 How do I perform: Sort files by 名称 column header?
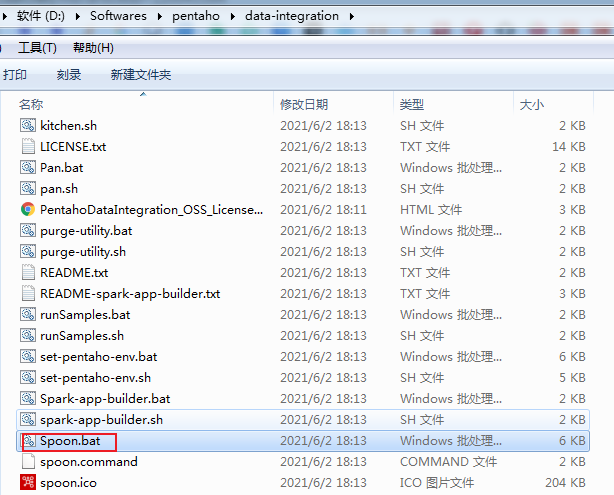point(31,104)
